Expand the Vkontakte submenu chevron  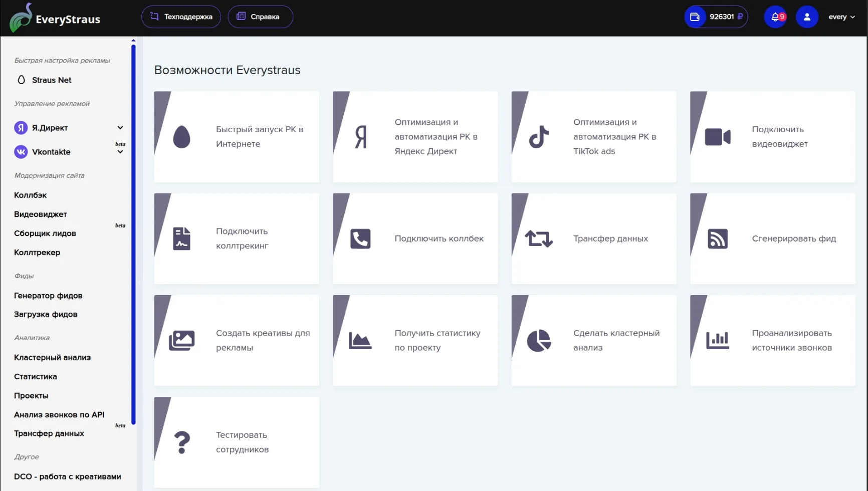pyautogui.click(x=120, y=152)
